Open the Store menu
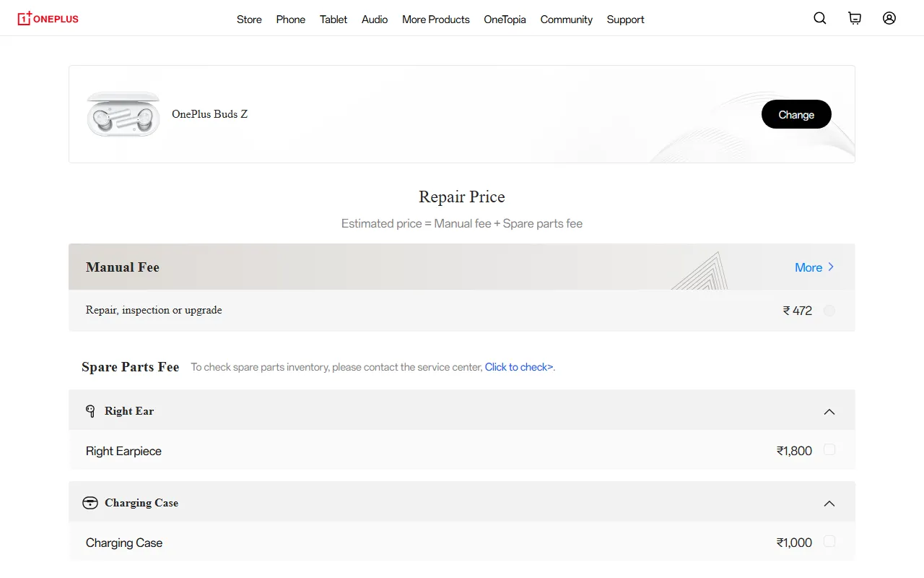 [x=249, y=20]
